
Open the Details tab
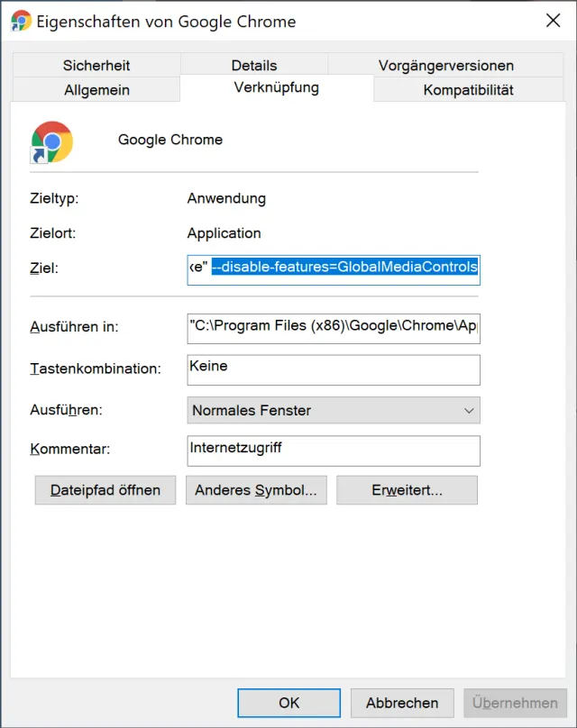tap(254, 66)
